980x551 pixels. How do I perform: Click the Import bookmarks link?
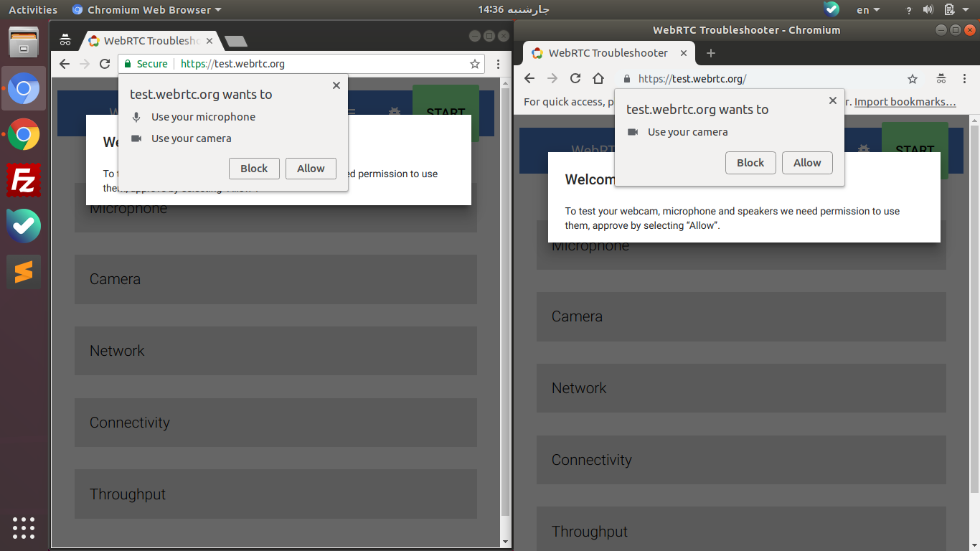(x=905, y=102)
